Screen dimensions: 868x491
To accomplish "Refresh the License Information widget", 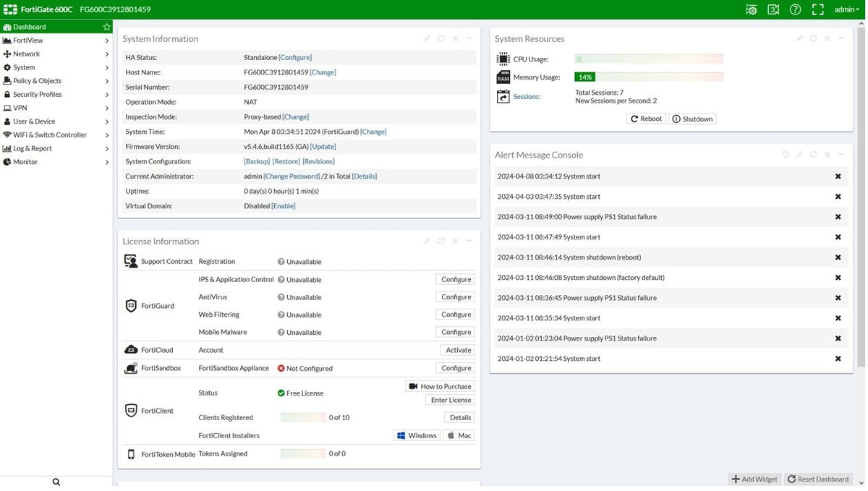I will click(441, 241).
